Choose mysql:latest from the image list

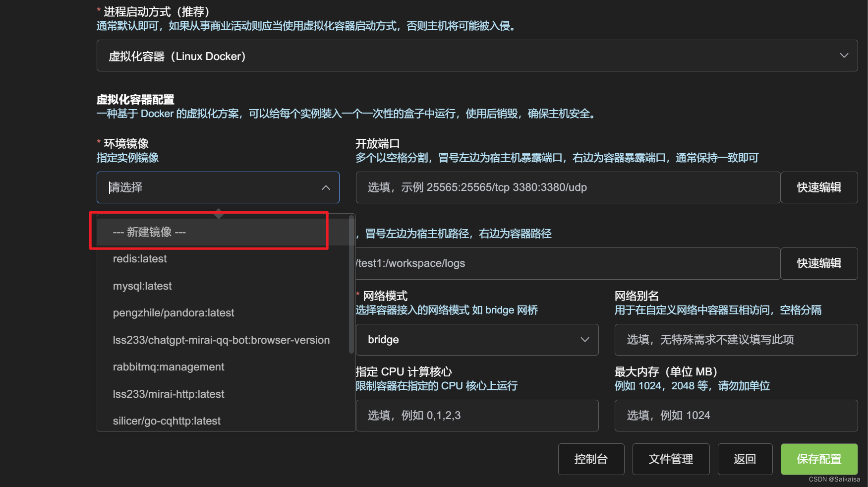pos(223,286)
